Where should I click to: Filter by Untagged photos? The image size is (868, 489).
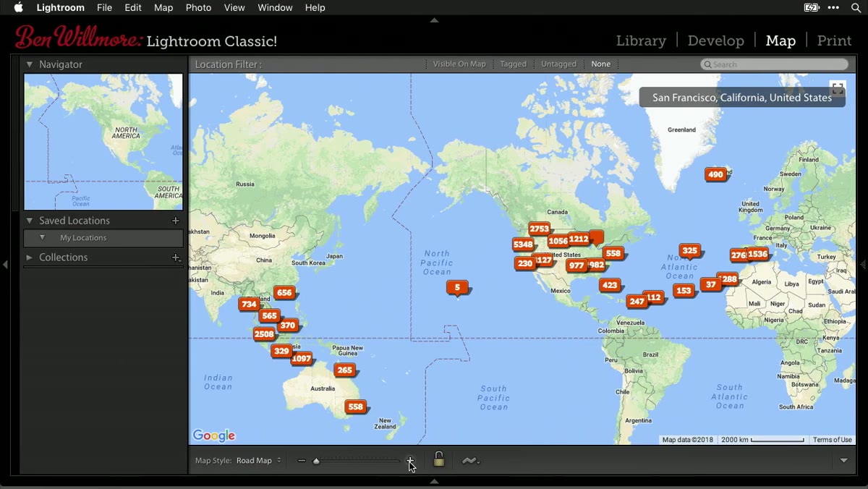[x=558, y=64]
